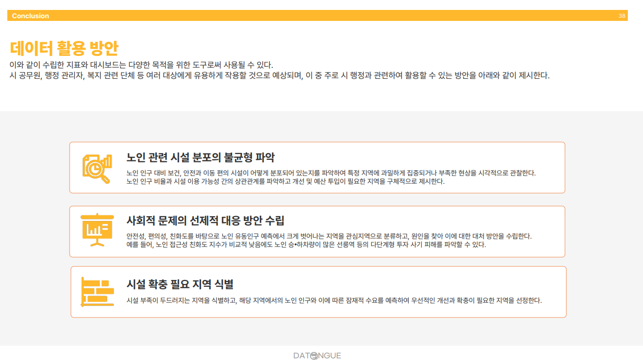The image size is (643, 364).
Task: Click the Conclusion section label in the header bar
Action: 30,16
